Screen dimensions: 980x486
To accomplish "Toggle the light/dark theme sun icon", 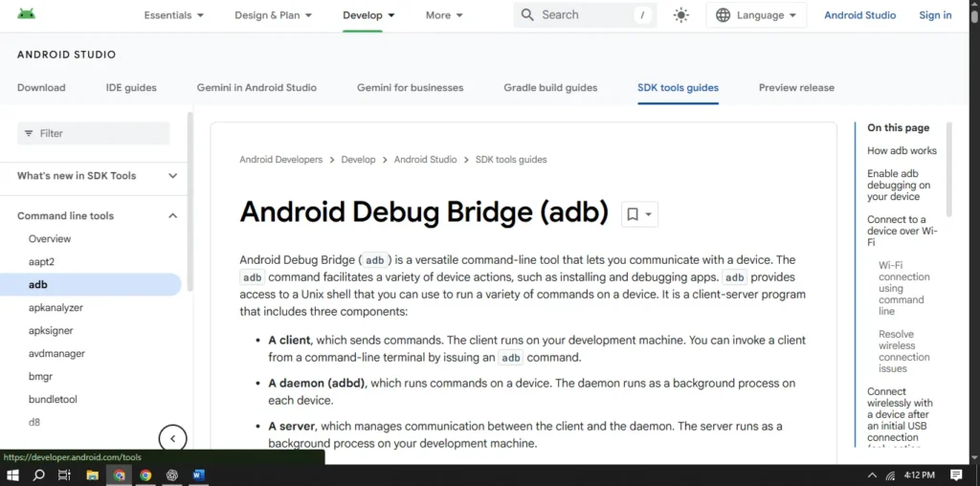I will tap(681, 15).
